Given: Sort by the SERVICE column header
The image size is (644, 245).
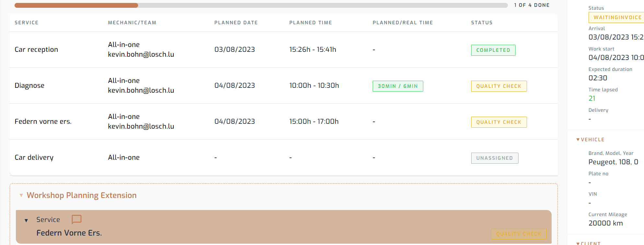Looking at the screenshot, I should (x=27, y=23).
